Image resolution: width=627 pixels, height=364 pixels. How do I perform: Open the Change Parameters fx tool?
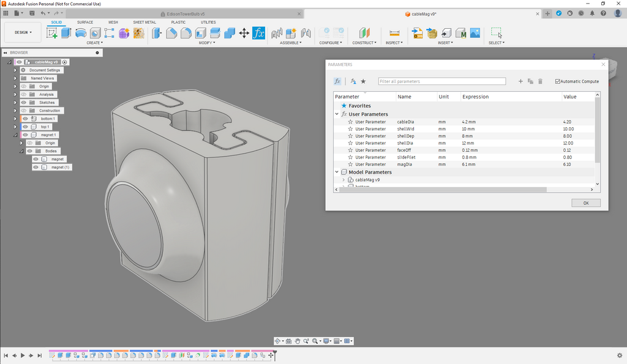259,33
